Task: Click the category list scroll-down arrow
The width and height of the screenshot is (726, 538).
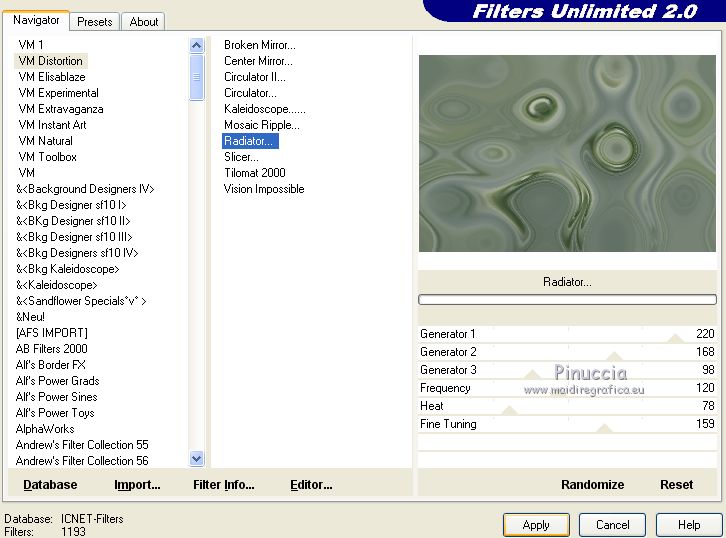Action: 196,459
